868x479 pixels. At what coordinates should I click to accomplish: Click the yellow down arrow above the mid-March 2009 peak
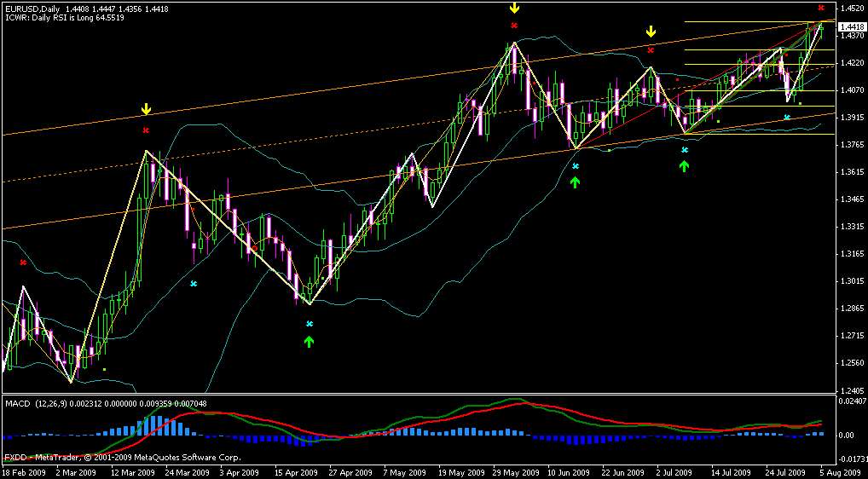[146, 109]
